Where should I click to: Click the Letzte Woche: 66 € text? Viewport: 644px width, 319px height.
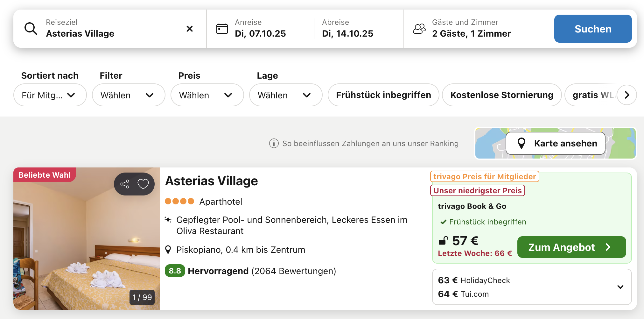(x=475, y=253)
